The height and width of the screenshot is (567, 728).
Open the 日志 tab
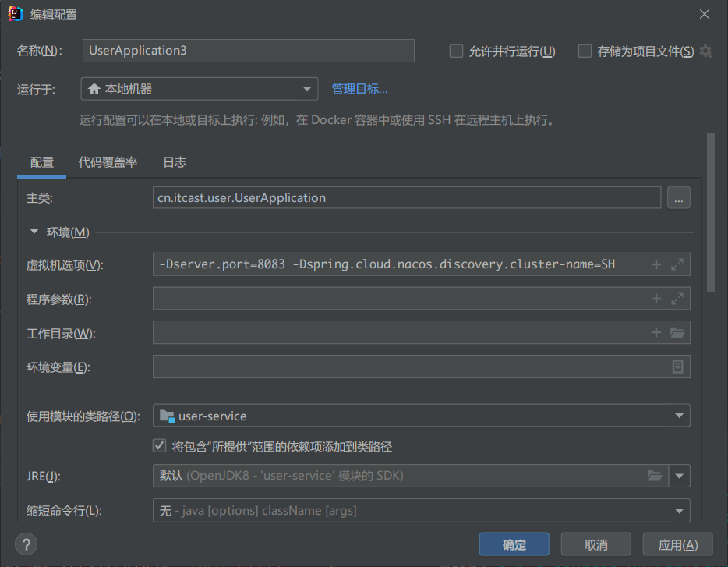click(175, 163)
